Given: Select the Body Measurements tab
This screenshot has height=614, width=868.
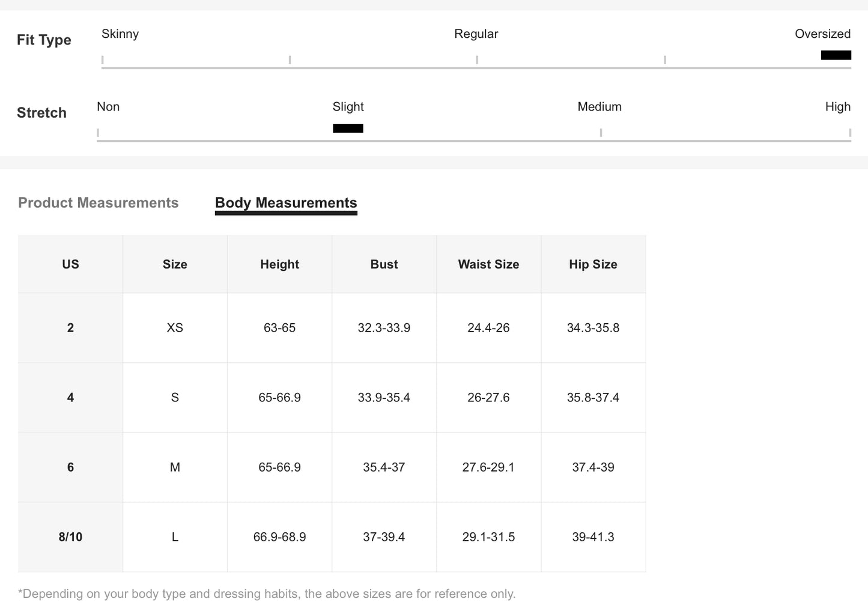Looking at the screenshot, I should click(x=286, y=203).
